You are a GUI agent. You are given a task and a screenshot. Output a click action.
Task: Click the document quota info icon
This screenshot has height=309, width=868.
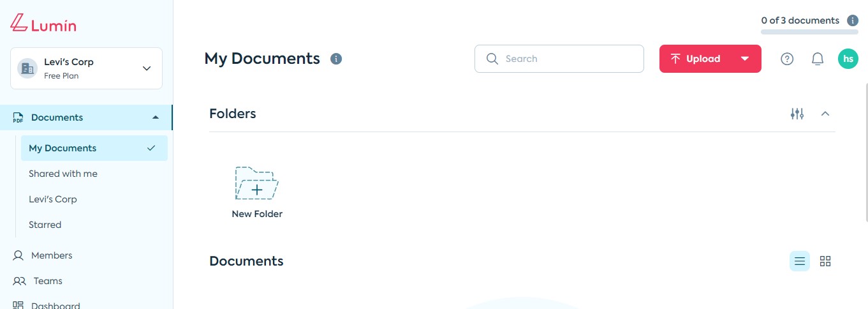[853, 20]
